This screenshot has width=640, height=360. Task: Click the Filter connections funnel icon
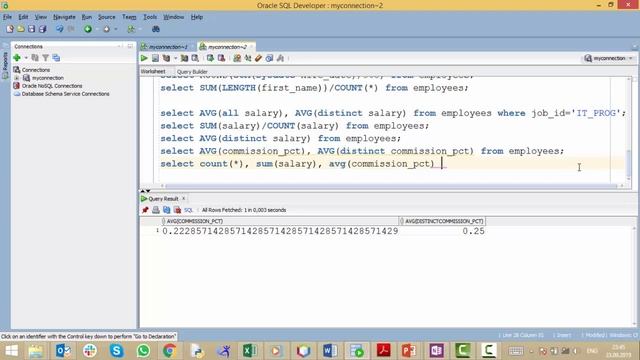point(46,58)
